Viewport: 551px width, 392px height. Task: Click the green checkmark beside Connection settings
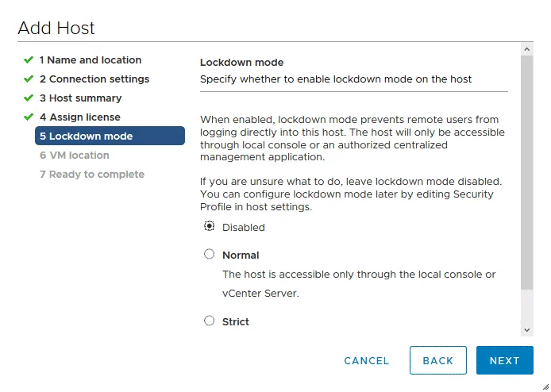pyautogui.click(x=29, y=79)
